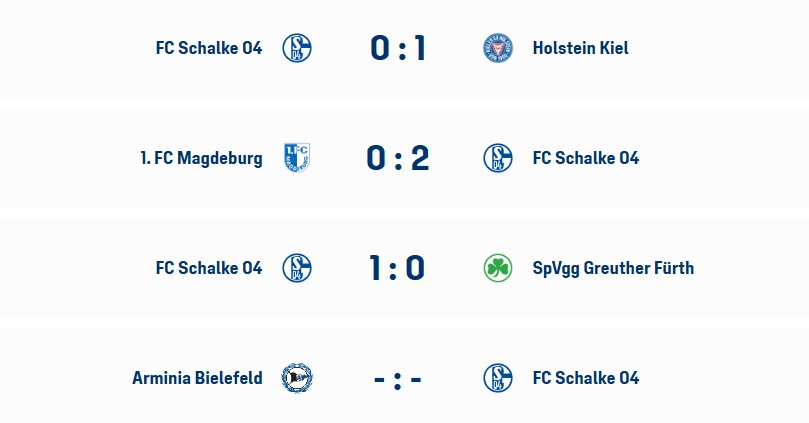Click the green SpVgg Greuther Fürth cloverleaf crest
809x423 pixels.
tap(498, 268)
